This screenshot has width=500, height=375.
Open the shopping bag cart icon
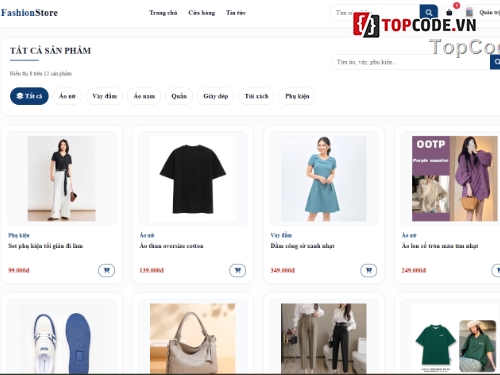click(449, 13)
